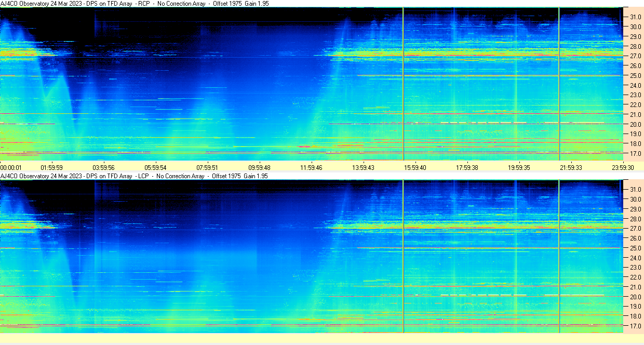Image resolution: width=644 pixels, height=345 pixels.
Task: Select 25.0 frequency label on RCP panel
Action: point(636,75)
